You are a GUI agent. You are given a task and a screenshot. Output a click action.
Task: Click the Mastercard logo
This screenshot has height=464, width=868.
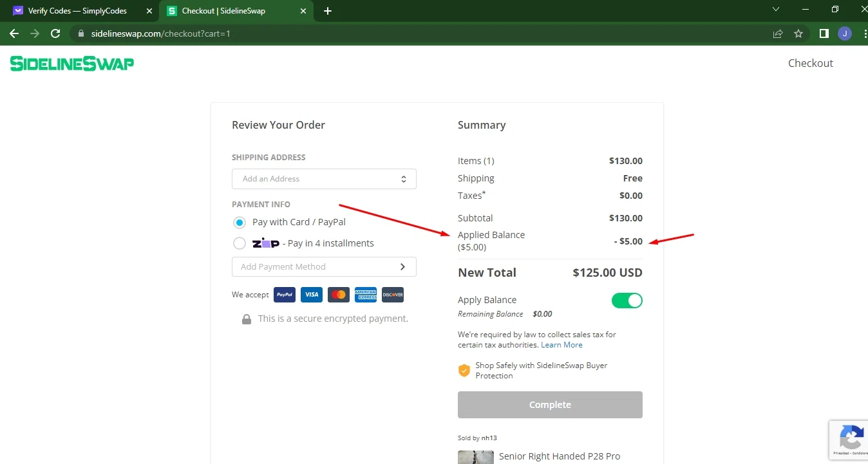(339, 295)
